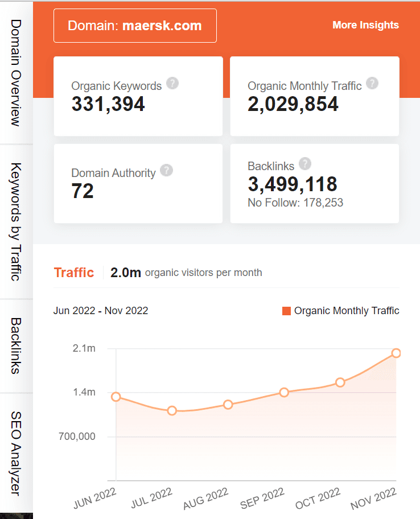The height and width of the screenshot is (519, 420).
Task: Click the SEP 2022 chart marker
Action: [283, 392]
